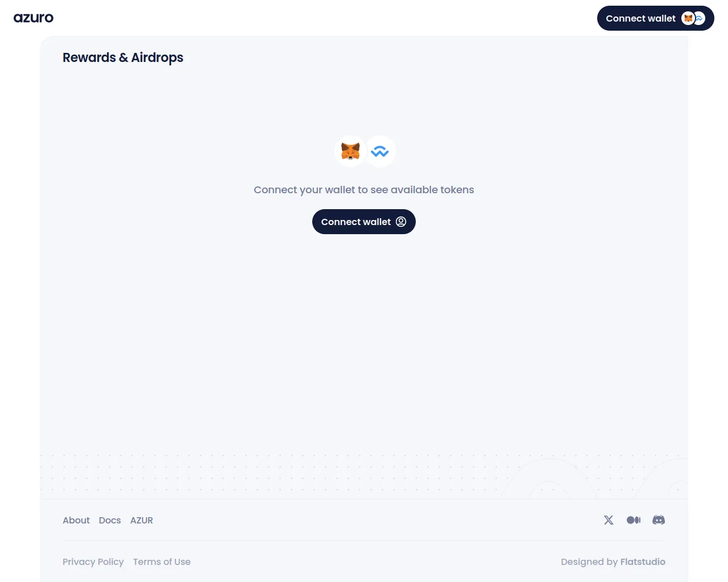
Task: Click the large MetaMask fox icon
Action: click(x=350, y=151)
